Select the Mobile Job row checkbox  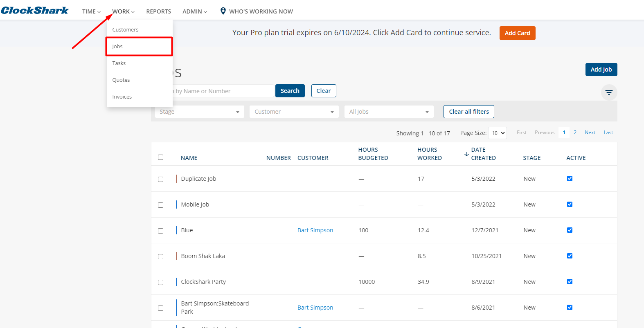(x=160, y=205)
